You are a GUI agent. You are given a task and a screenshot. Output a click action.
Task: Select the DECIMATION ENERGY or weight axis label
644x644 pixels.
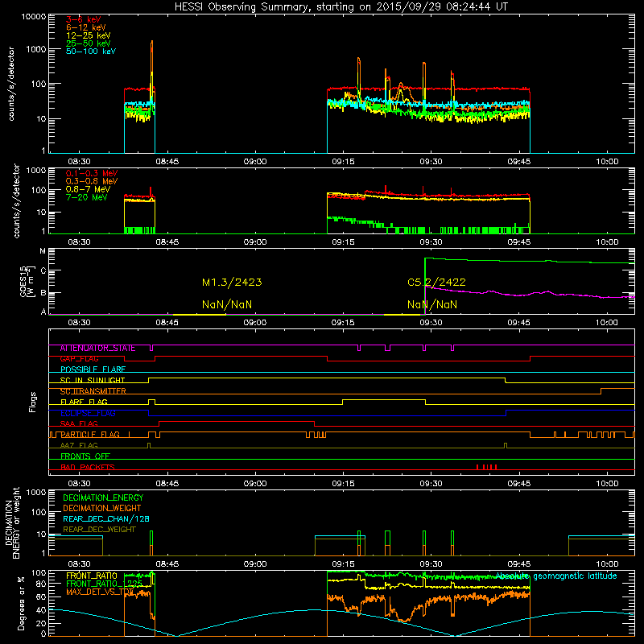coord(12,522)
